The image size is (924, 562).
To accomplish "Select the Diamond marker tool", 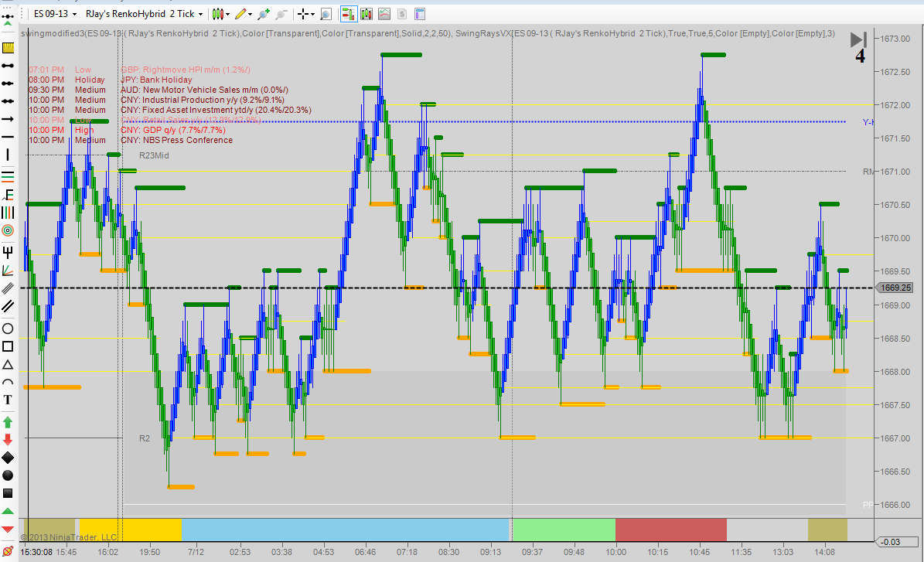I will (8, 458).
